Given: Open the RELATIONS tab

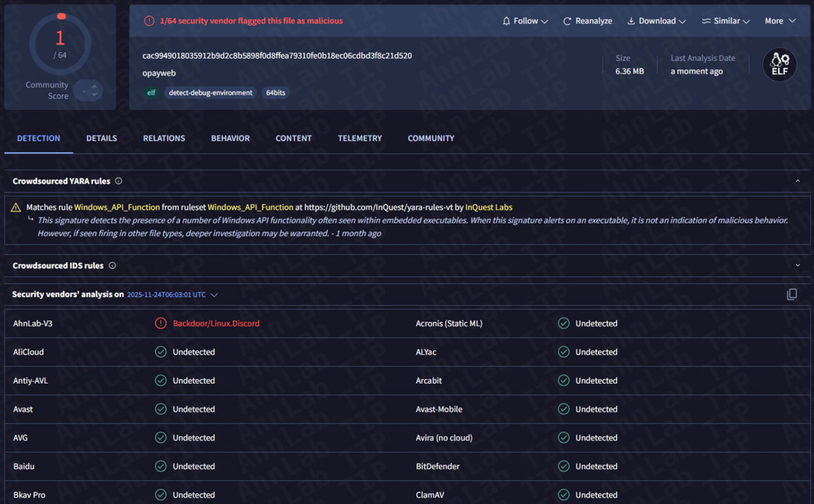Looking at the screenshot, I should coord(164,138).
